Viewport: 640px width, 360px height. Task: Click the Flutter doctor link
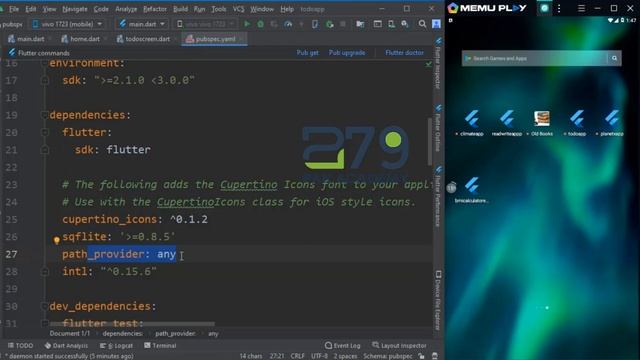point(404,53)
